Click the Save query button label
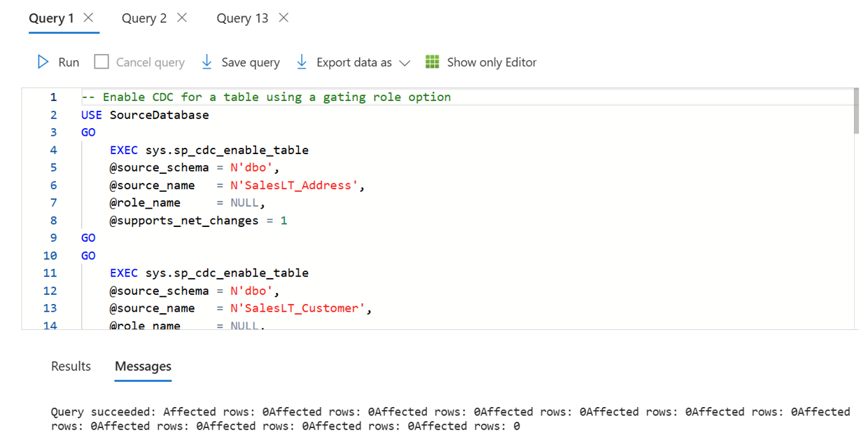The image size is (868, 447). [251, 62]
